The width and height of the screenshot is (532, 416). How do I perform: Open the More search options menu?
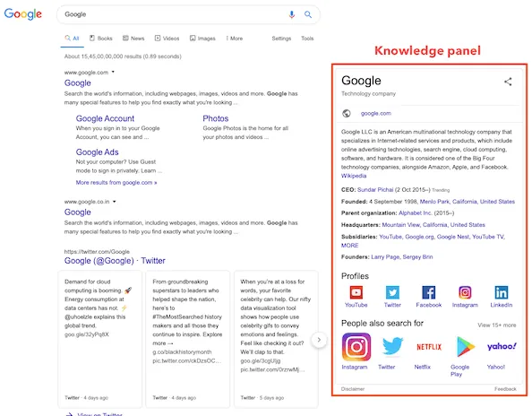pyautogui.click(x=235, y=39)
